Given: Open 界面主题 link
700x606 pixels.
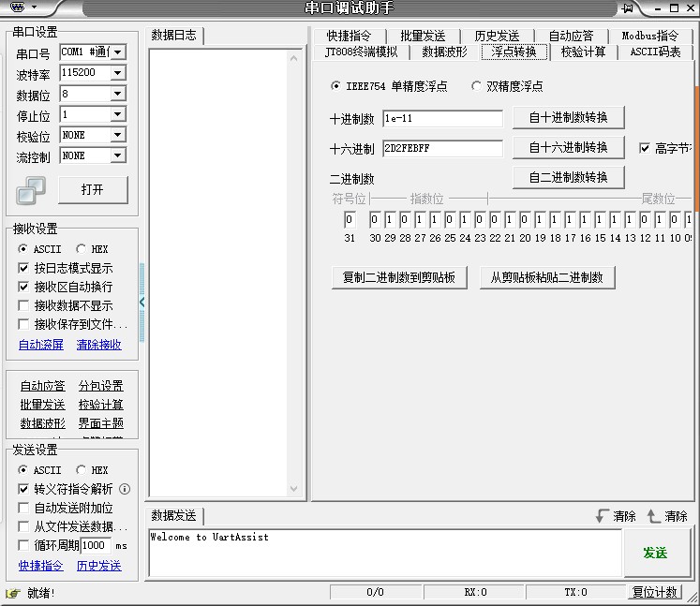Looking at the screenshot, I should (101, 423).
